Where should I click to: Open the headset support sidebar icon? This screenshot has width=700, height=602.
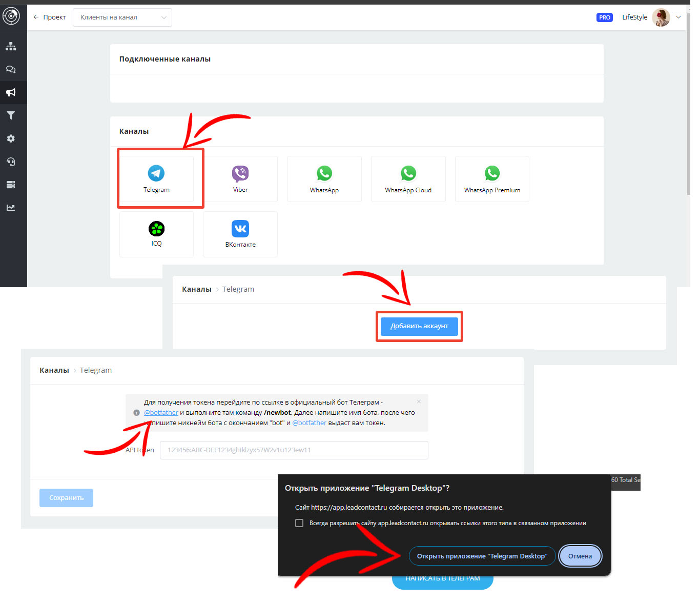(x=11, y=162)
